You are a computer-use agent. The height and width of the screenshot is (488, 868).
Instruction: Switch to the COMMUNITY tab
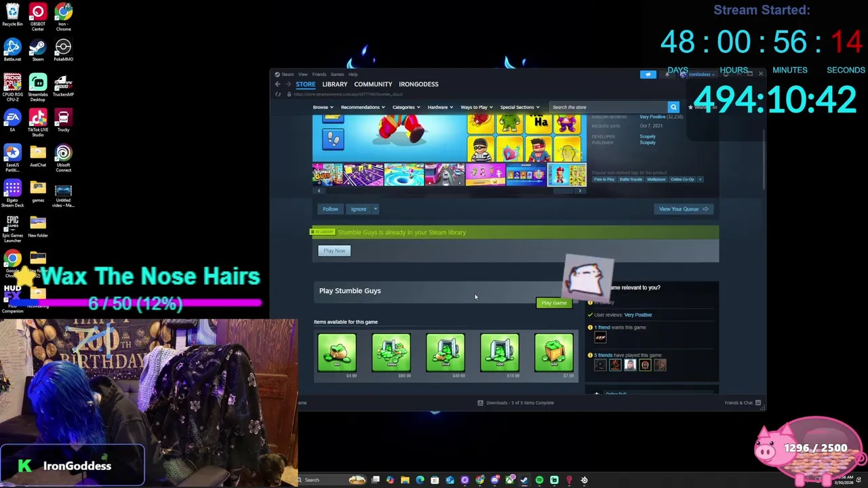[x=373, y=84]
